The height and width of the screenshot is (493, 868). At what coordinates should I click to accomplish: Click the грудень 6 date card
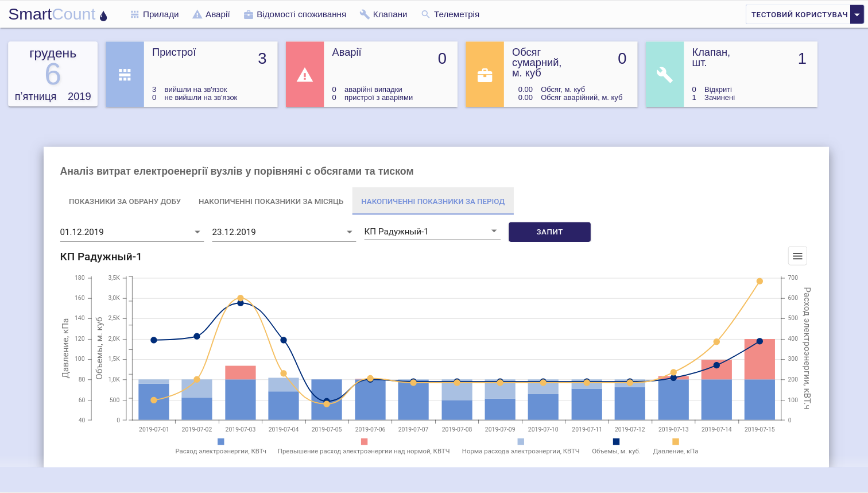(x=52, y=74)
